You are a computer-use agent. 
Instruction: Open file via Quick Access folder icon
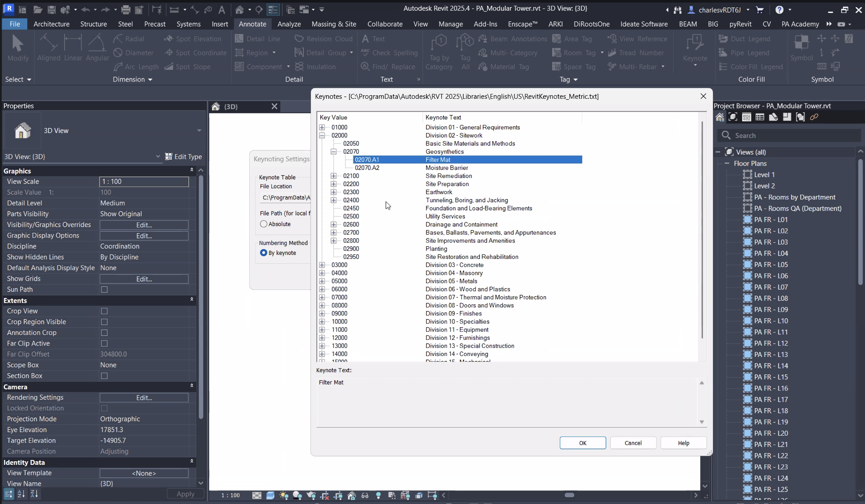pyautogui.click(x=38, y=10)
